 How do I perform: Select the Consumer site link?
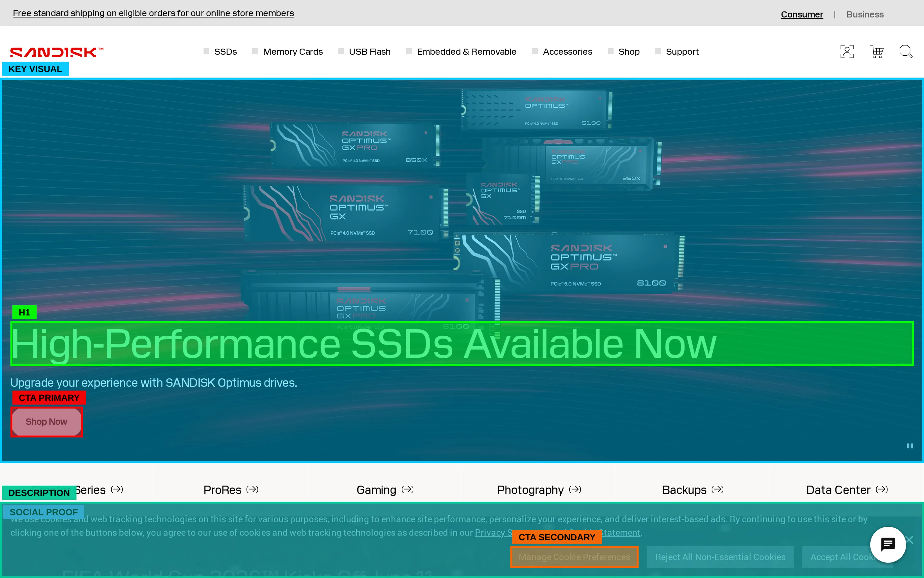802,14
